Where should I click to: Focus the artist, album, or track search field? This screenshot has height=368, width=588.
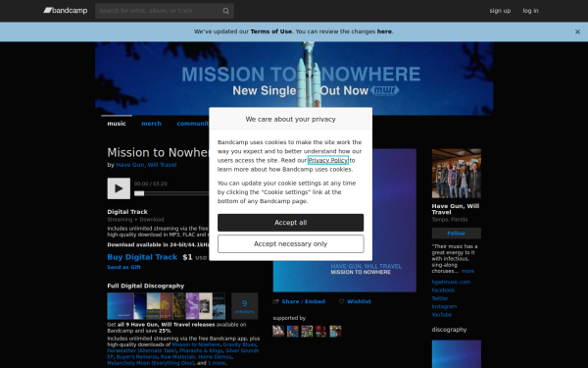click(165, 11)
